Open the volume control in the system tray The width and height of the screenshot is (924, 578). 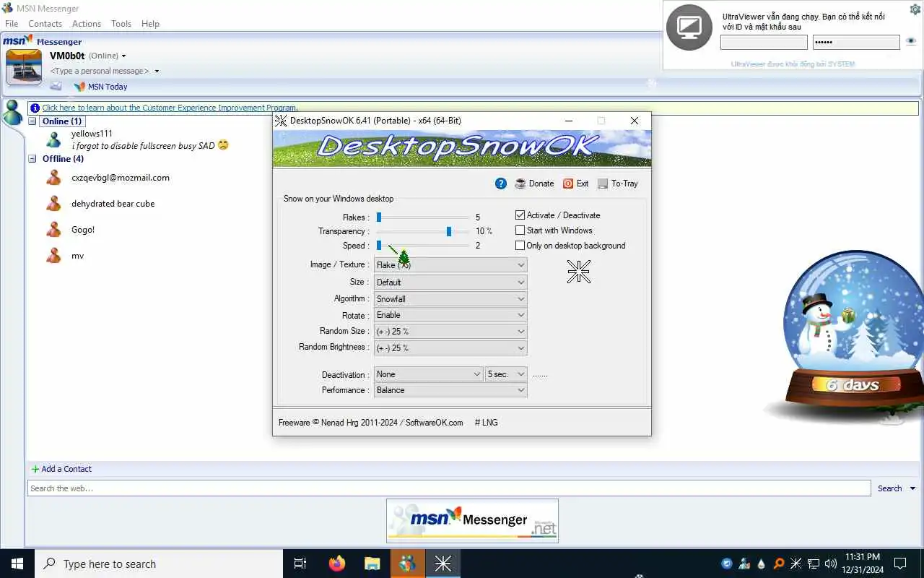pyautogui.click(x=830, y=564)
